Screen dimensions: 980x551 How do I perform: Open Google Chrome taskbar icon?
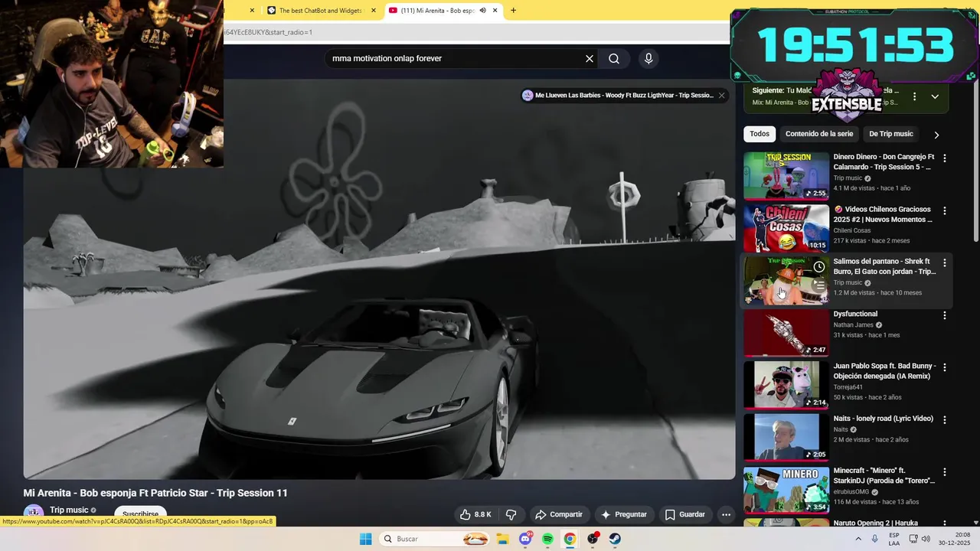tap(570, 539)
